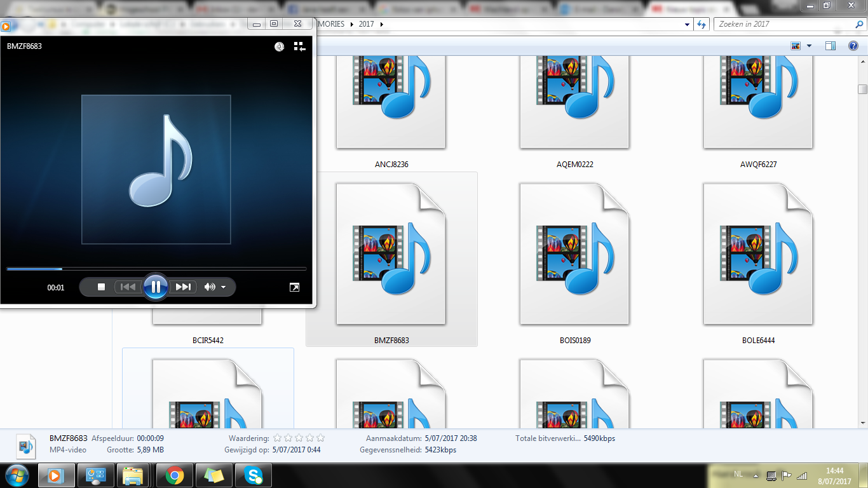The height and width of the screenshot is (488, 868).
Task: Click the BCIR5442 file name label
Action: 207,341
